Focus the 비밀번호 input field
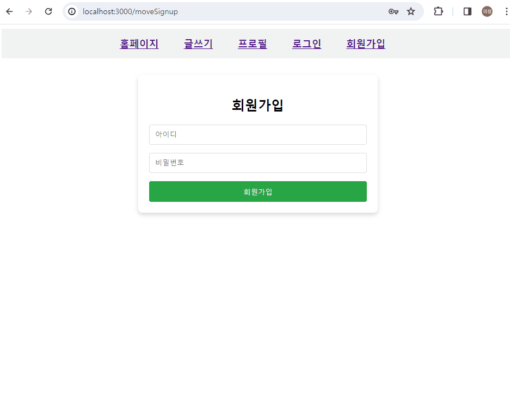This screenshot has width=510, height=420. click(x=258, y=163)
